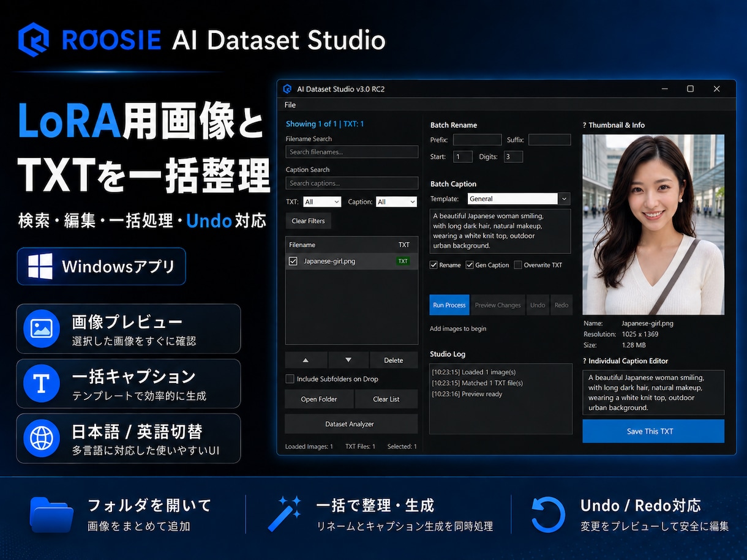The height and width of the screenshot is (560, 747).
Task: Click the Preview Changes button
Action: 498,305
